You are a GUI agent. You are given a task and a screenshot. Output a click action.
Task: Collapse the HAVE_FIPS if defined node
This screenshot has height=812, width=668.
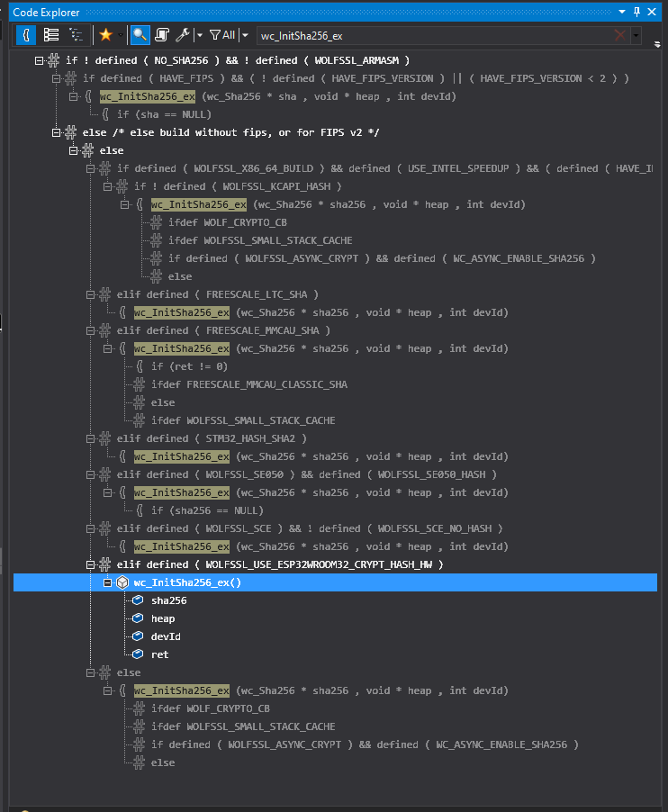[x=56, y=78]
